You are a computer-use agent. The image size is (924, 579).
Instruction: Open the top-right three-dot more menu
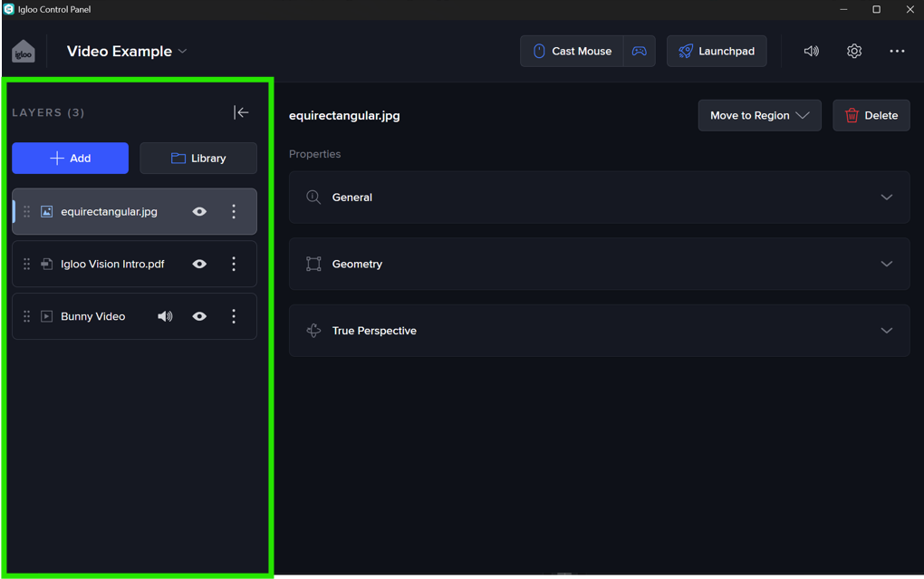pos(897,52)
